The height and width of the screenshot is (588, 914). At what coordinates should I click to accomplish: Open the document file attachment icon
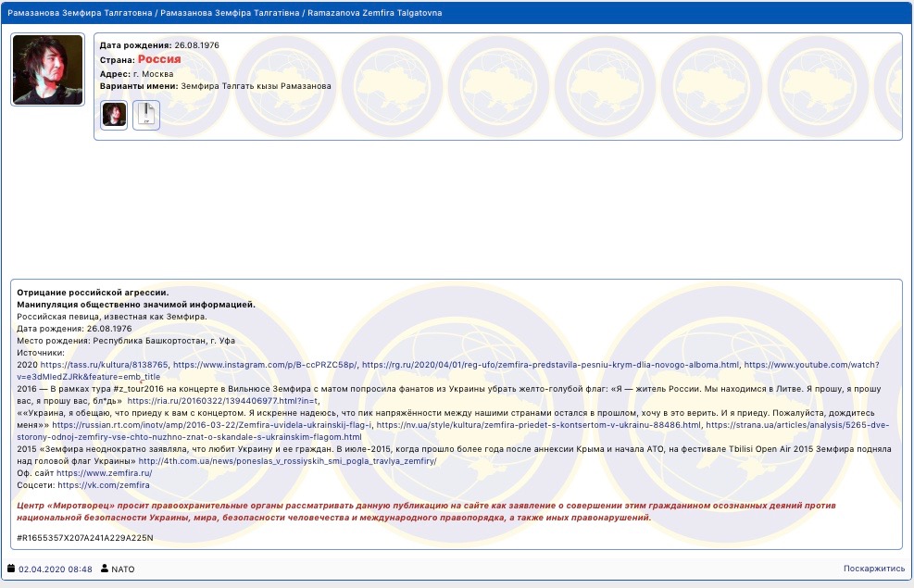coord(146,115)
